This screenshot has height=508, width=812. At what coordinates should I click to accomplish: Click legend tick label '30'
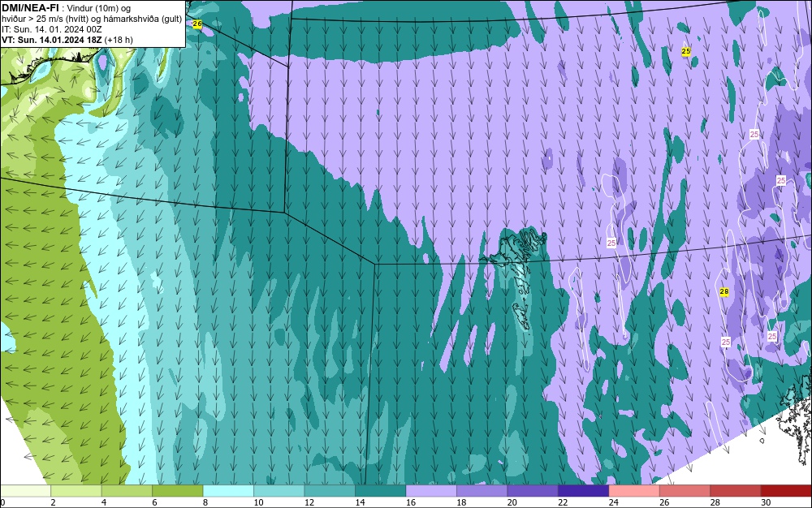pyautogui.click(x=766, y=502)
